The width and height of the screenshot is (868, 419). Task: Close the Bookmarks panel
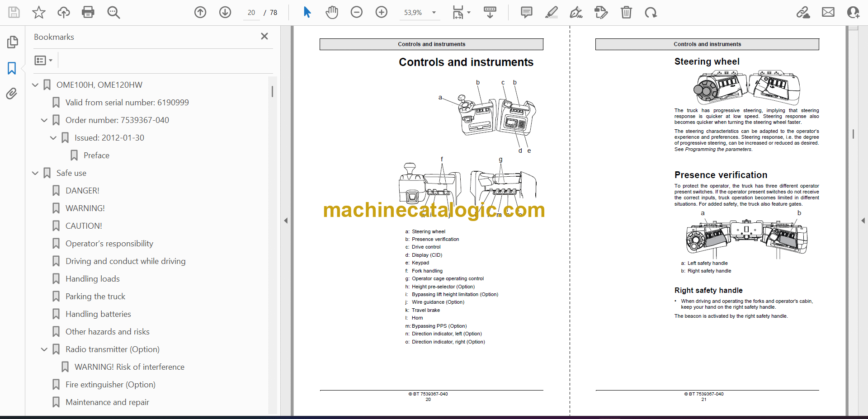(264, 36)
